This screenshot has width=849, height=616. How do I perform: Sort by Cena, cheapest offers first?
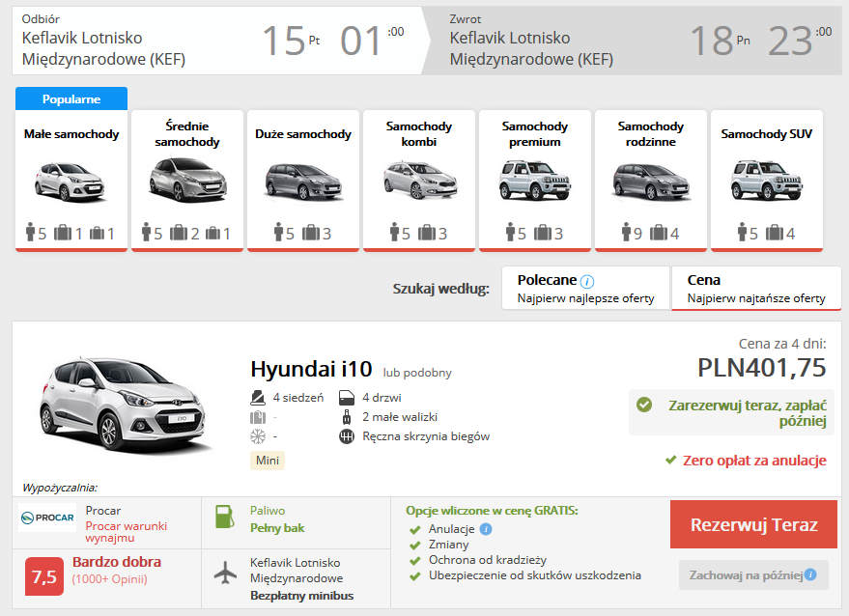(x=756, y=288)
